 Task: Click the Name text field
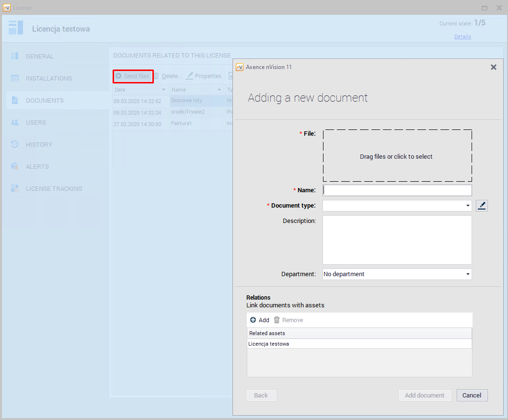tap(397, 190)
